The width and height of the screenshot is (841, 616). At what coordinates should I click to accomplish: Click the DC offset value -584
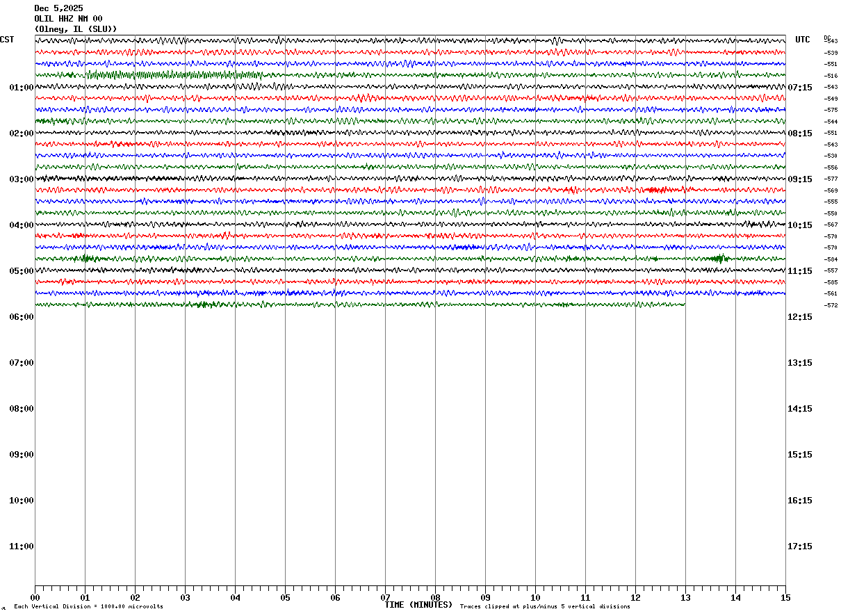tap(831, 259)
